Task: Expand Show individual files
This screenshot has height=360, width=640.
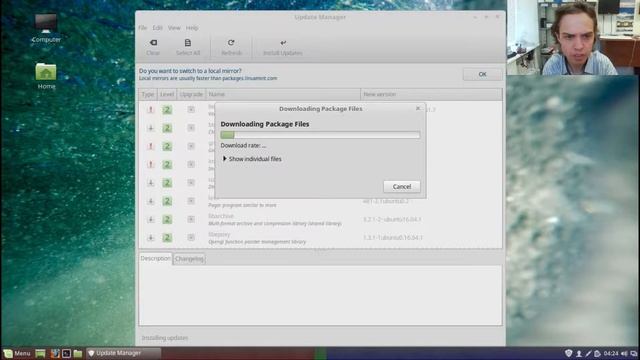Action: pyautogui.click(x=252, y=159)
